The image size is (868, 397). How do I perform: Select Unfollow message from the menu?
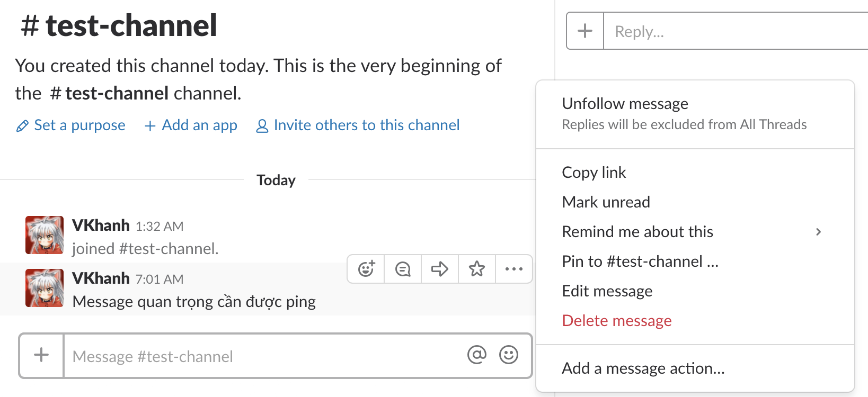tap(625, 104)
